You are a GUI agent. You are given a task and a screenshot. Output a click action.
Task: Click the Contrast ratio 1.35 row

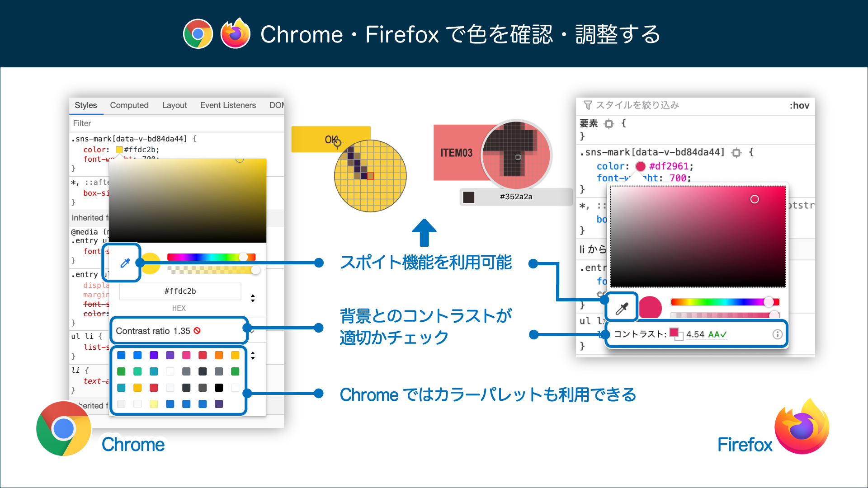click(179, 331)
